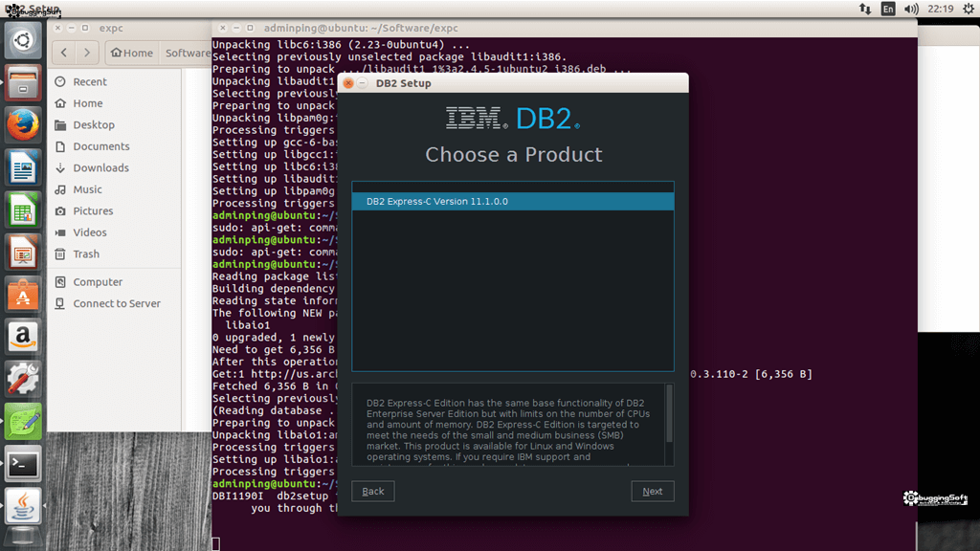This screenshot has width=980, height=551.
Task: Open the system power gear menu
Action: (x=969, y=9)
